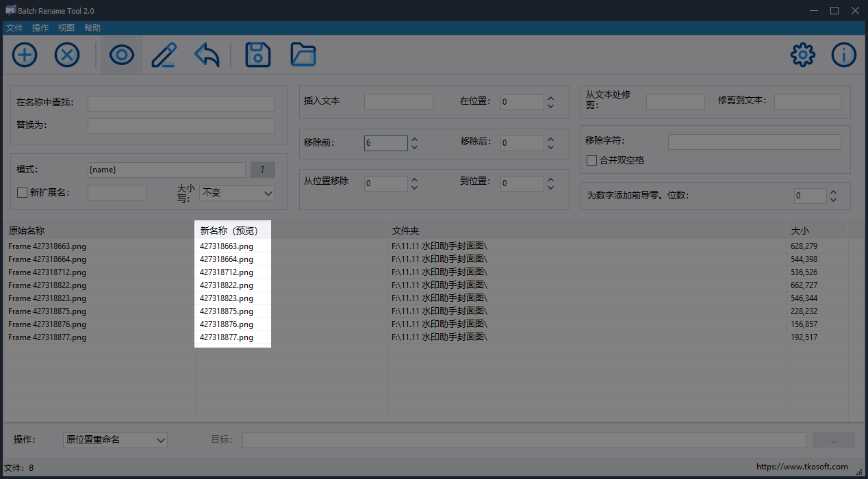This screenshot has width=868, height=479.
Task: Open the 文件 menu
Action: point(14,28)
